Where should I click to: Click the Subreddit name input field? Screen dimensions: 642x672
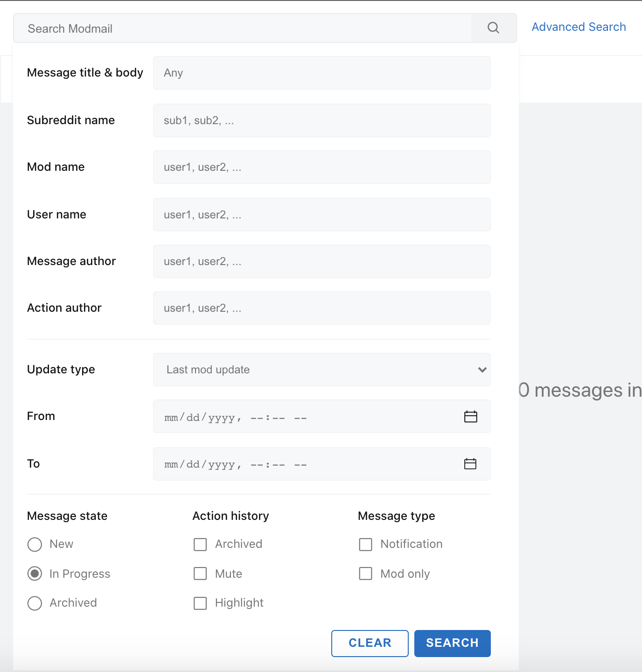point(321,120)
